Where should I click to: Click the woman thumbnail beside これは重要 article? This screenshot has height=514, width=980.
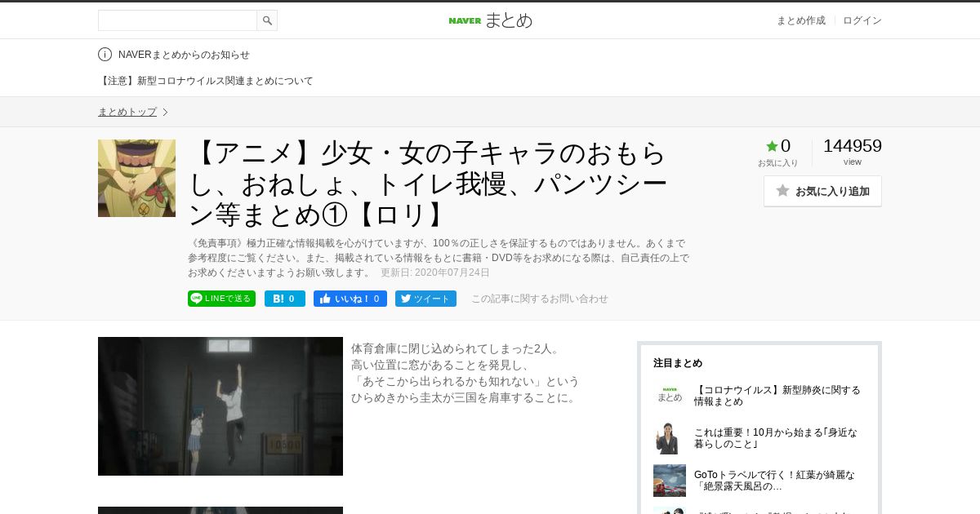[x=670, y=438]
